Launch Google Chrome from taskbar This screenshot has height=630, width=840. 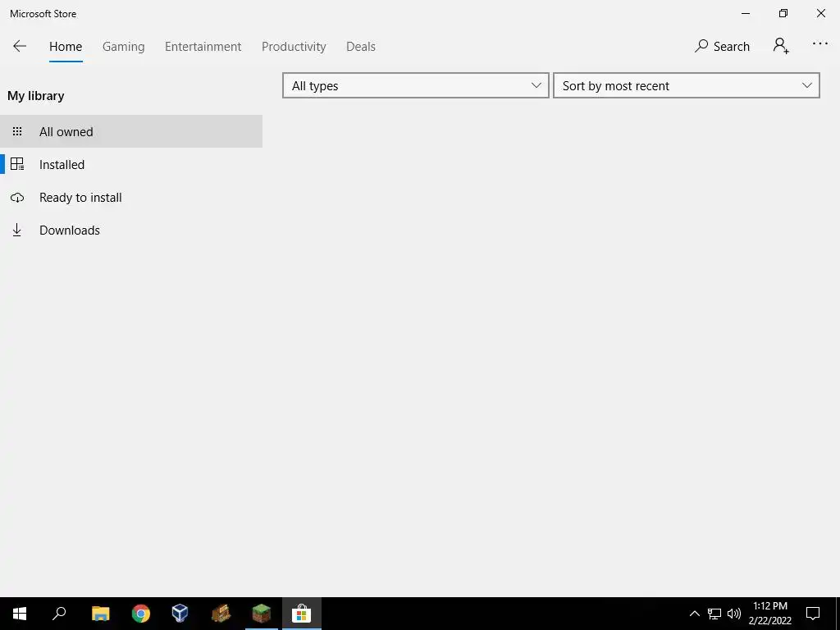click(141, 614)
